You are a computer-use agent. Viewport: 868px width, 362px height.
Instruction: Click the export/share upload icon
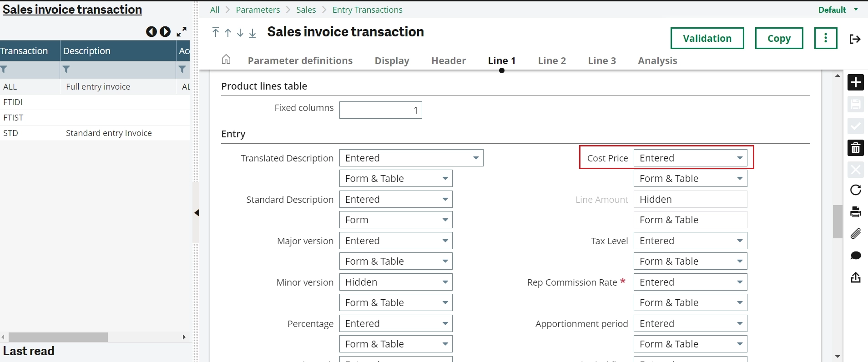point(855,277)
